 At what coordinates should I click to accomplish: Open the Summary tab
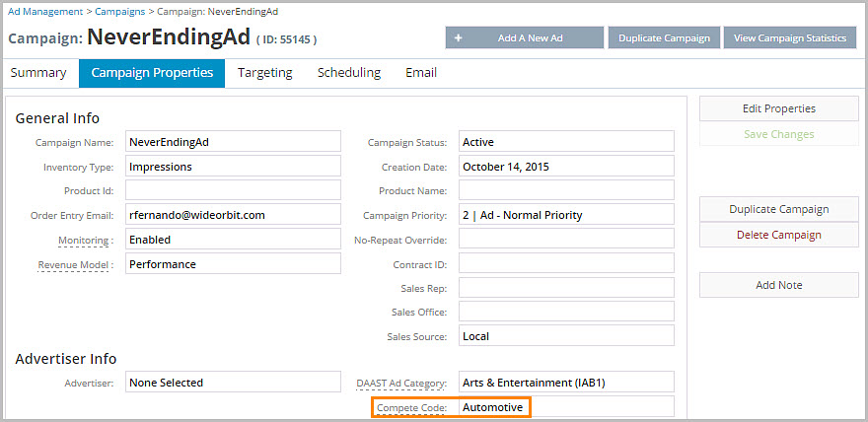click(x=38, y=73)
